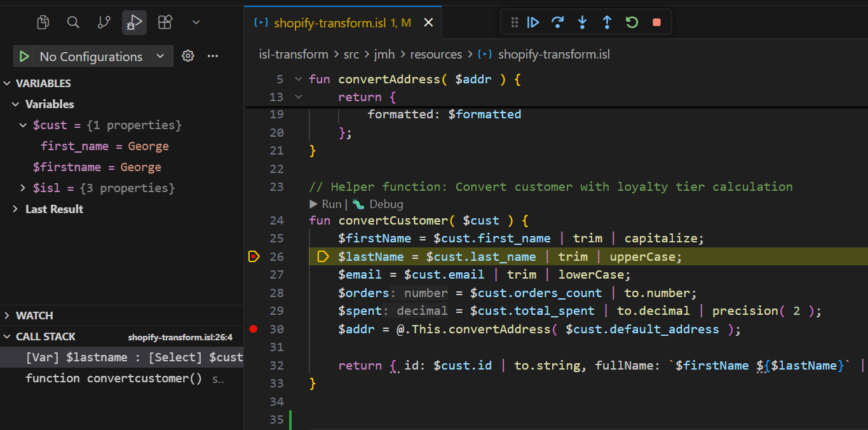Open the debug configurations gear settings
Screen dimensions: 868x430
pos(188,56)
